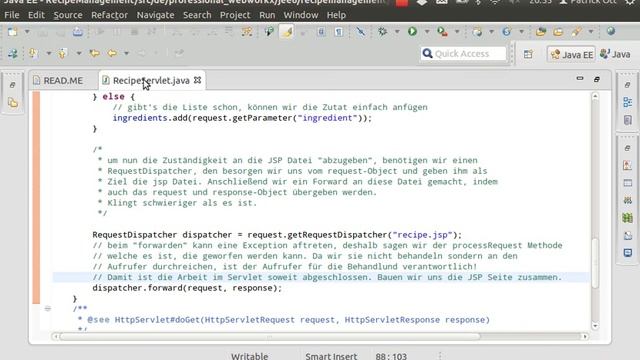The height and width of the screenshot is (360, 640).
Task: Open the Back history dropdown arrow
Action: click(x=127, y=53)
